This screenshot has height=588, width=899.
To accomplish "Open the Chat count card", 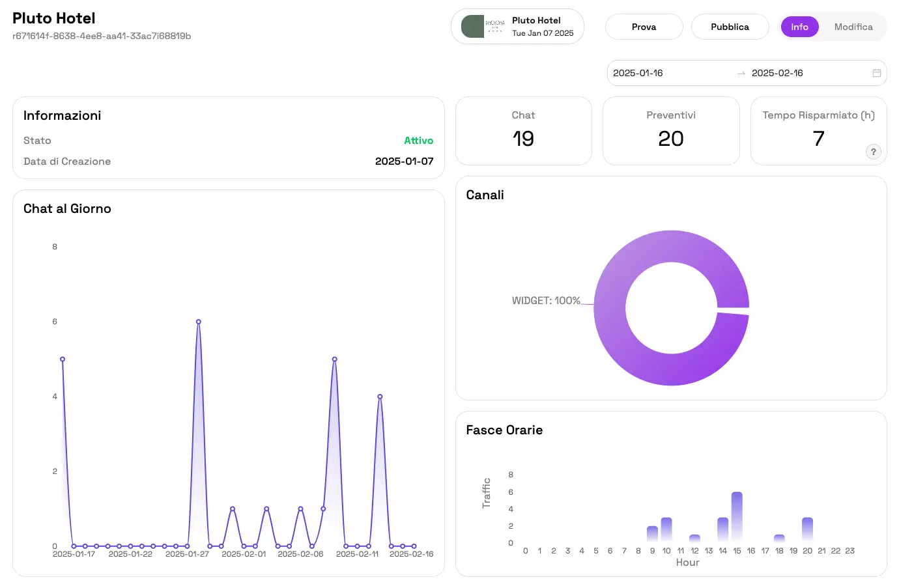I will tap(523, 131).
